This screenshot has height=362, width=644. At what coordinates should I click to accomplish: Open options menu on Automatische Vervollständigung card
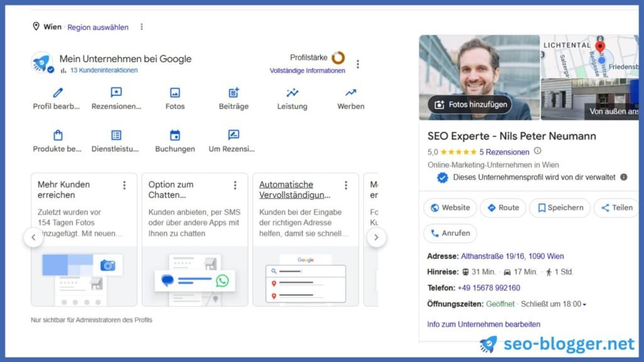click(346, 185)
